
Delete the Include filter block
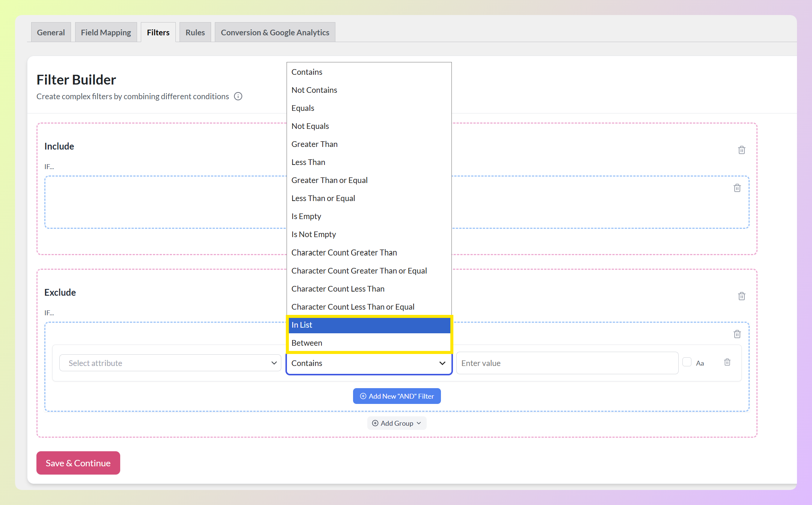pos(742,150)
